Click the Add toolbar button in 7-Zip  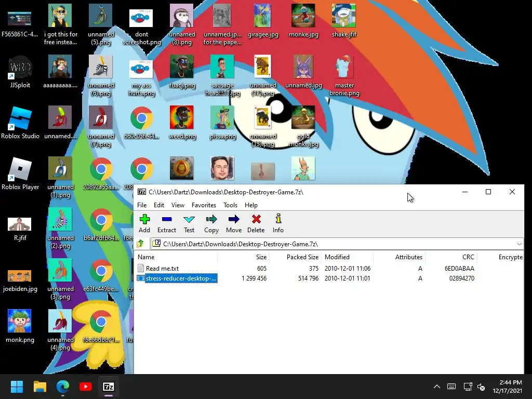pyautogui.click(x=144, y=223)
